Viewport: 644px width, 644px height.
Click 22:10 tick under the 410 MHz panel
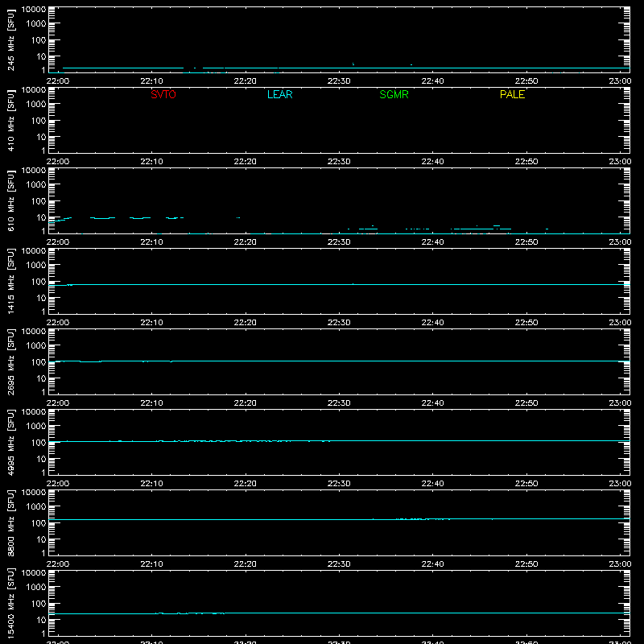coord(151,162)
